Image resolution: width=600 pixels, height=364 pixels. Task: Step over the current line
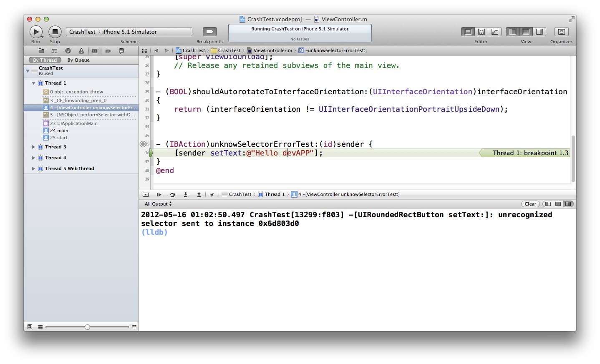172,195
